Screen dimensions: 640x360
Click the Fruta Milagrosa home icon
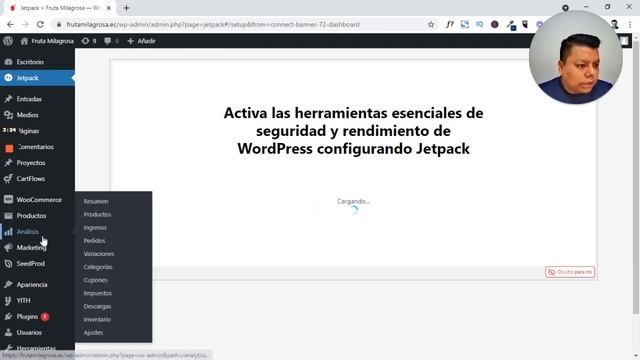[24, 41]
